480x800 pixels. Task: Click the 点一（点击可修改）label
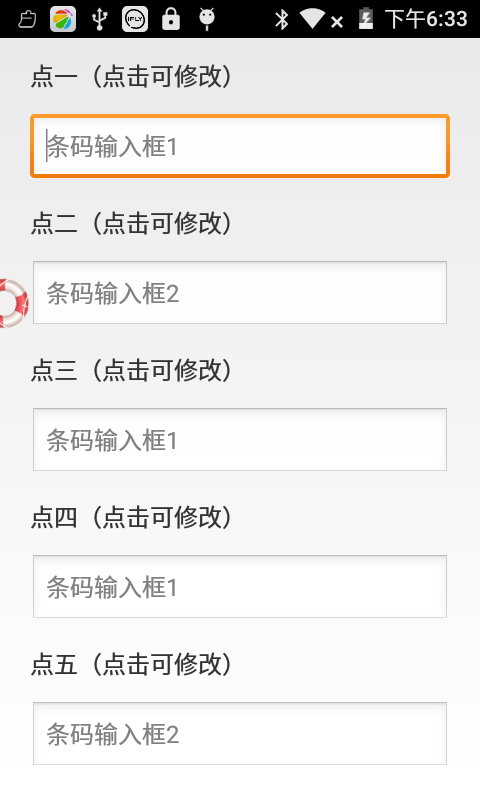pyautogui.click(x=131, y=77)
